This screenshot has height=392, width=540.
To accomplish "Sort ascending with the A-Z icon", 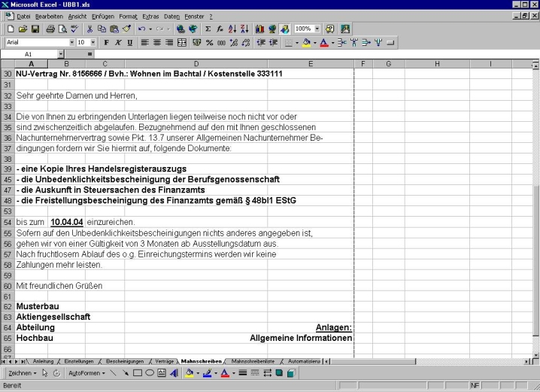I will point(232,29).
